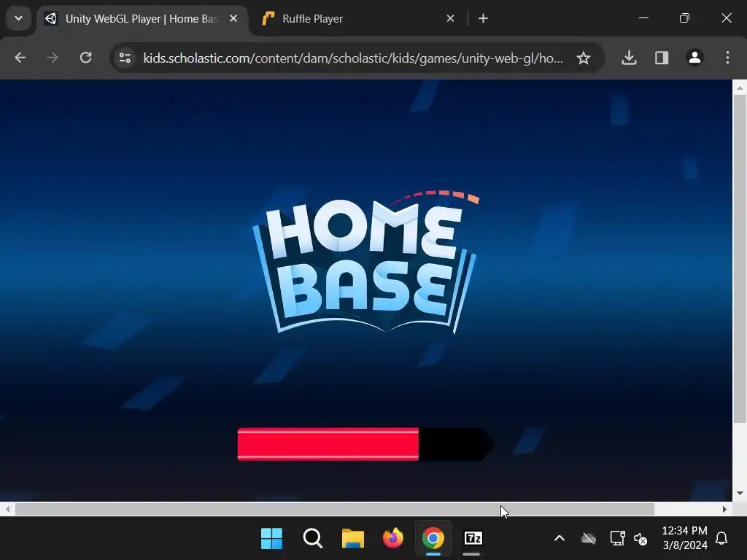Open a new browser tab
Viewport: 747px width, 560px height.
point(483,18)
